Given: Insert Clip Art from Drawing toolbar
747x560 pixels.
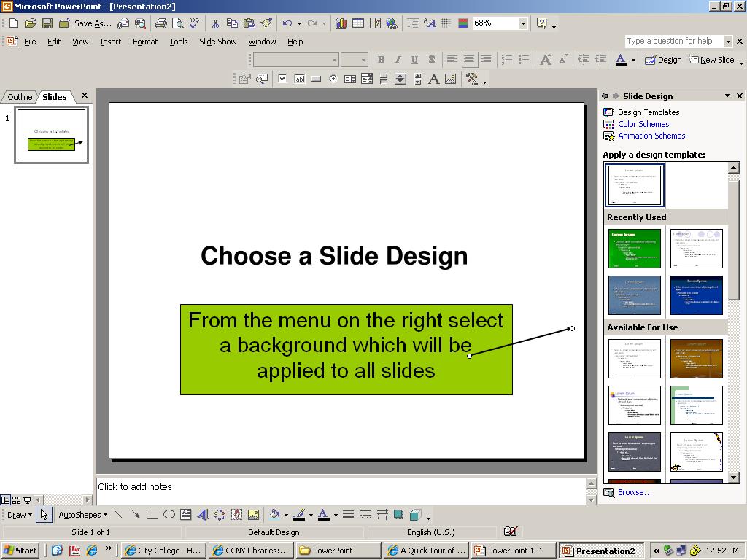Looking at the screenshot, I should [x=237, y=515].
